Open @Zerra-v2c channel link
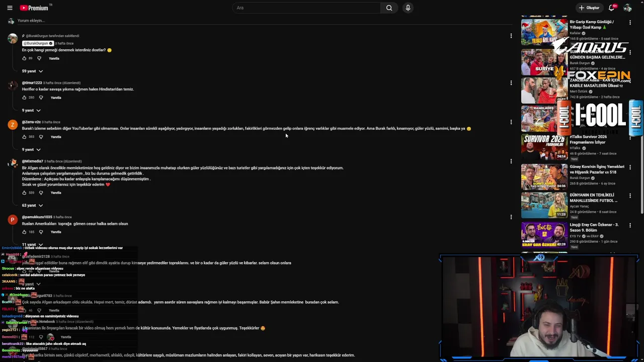The image size is (644, 362). coord(31,122)
